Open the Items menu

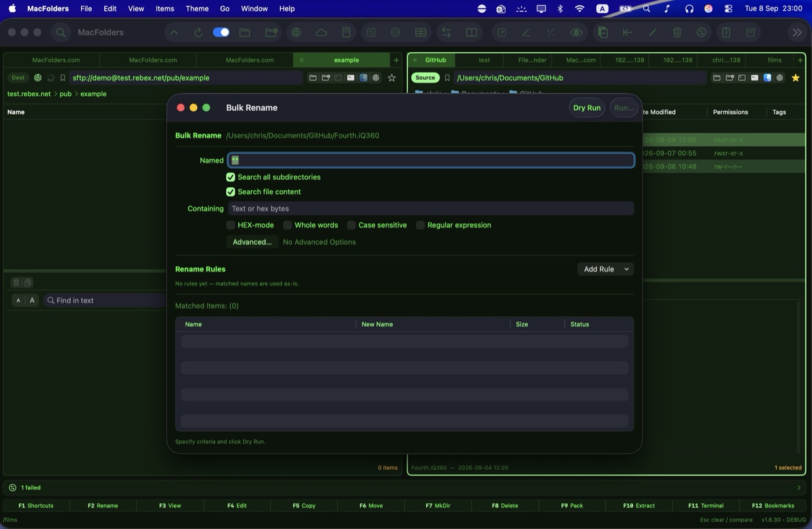[x=165, y=9]
